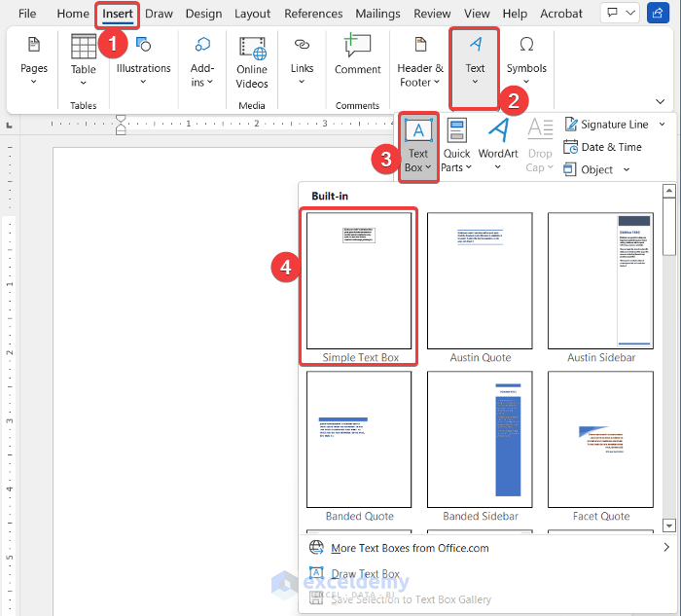This screenshot has width=681, height=616.
Task: Expand the comments button dropdown arrow
Action: point(630,13)
